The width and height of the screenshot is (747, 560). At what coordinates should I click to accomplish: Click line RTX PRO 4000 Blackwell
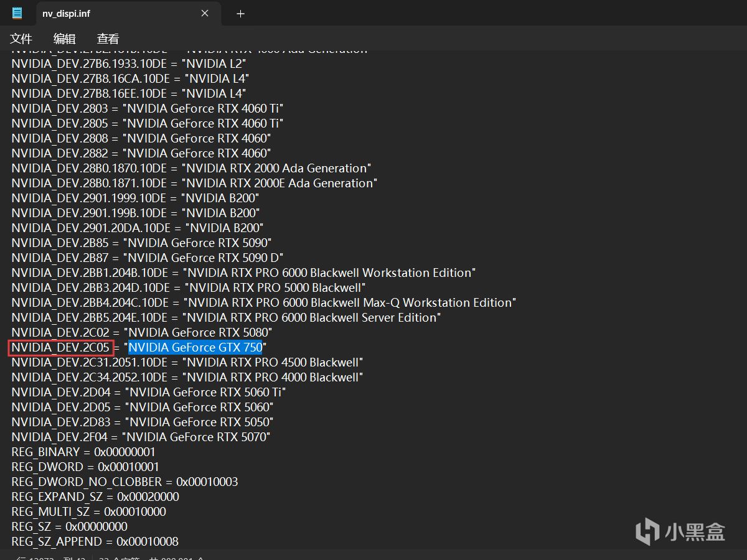187,377
